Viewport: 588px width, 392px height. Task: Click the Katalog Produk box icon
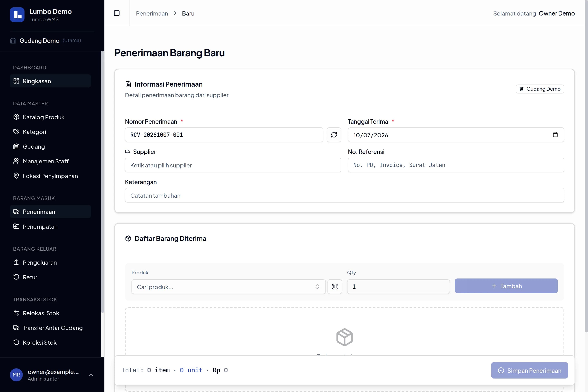(x=16, y=117)
